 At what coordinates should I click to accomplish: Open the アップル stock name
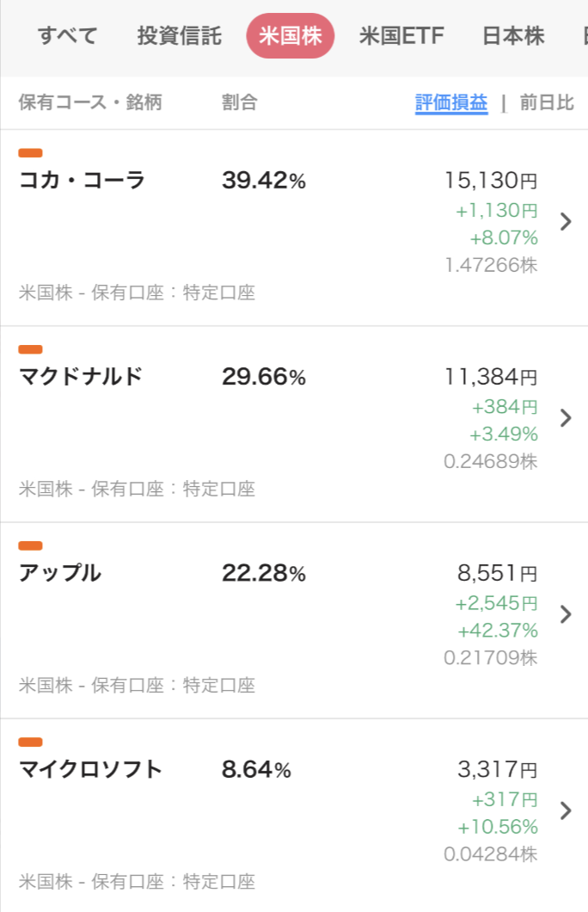[60, 573]
